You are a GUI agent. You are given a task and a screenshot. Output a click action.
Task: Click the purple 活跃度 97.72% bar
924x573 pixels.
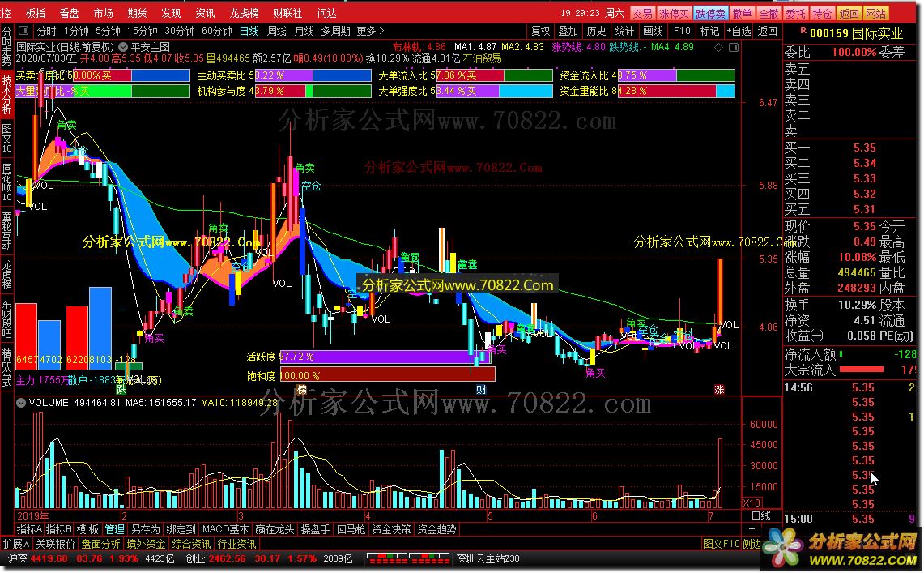point(385,357)
